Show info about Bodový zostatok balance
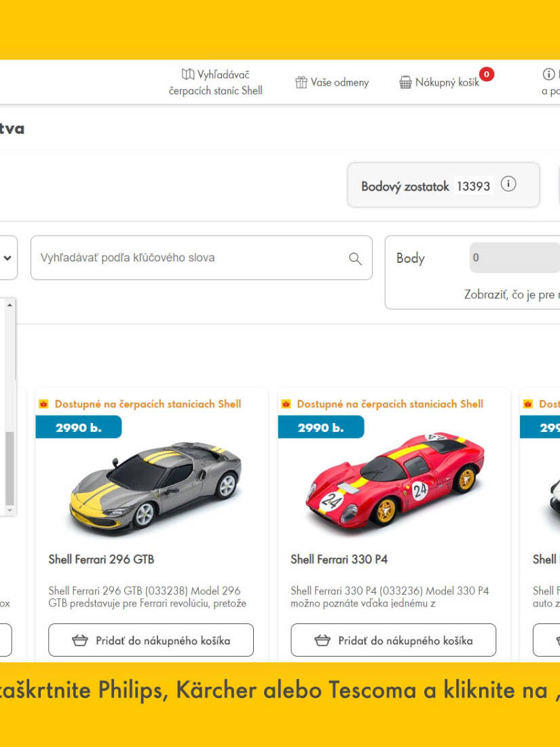560x747 pixels. point(508,184)
